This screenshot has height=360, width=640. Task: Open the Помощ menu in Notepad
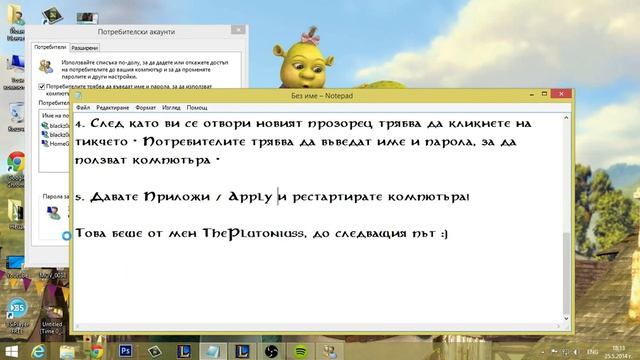pos(197,108)
